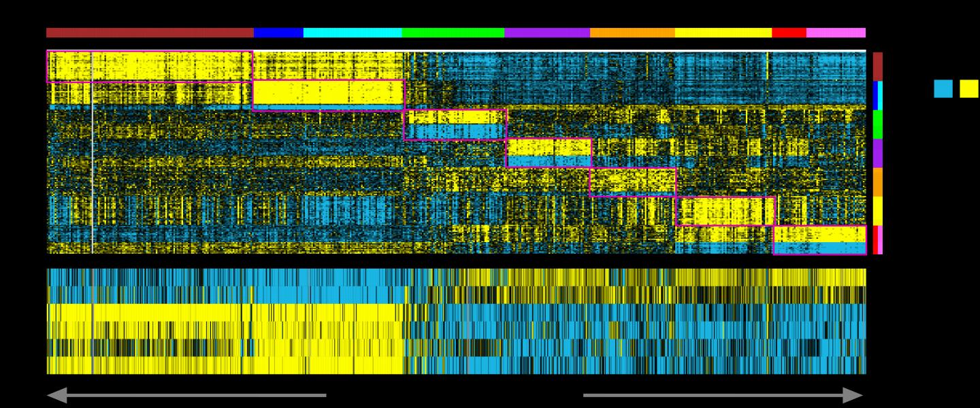Expand the second magenta-outlined yellow block

[327, 95]
